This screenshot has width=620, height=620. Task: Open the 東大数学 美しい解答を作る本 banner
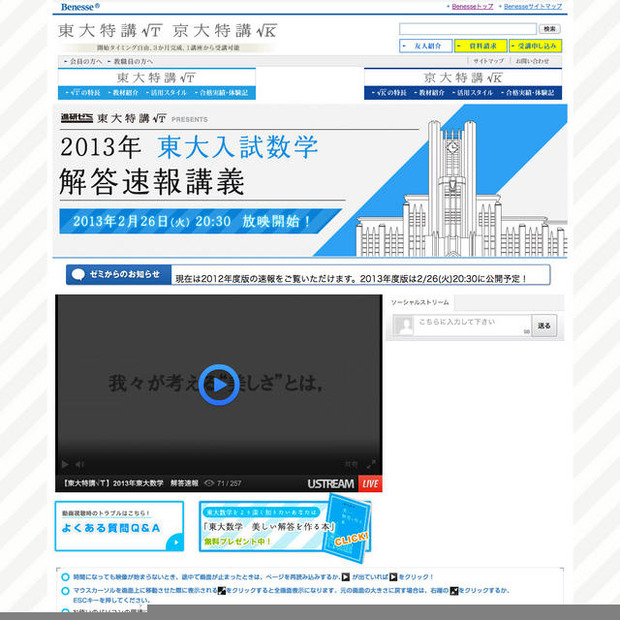285,526
